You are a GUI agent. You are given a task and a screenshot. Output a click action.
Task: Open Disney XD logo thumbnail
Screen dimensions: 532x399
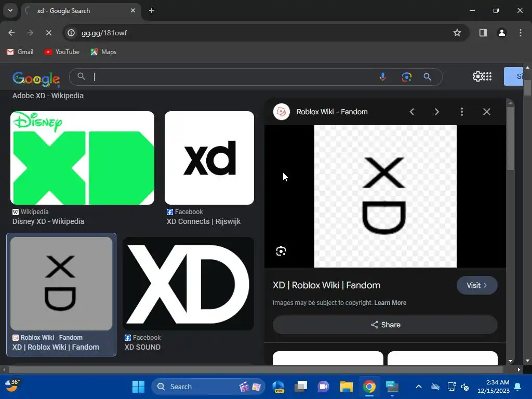coord(83,158)
